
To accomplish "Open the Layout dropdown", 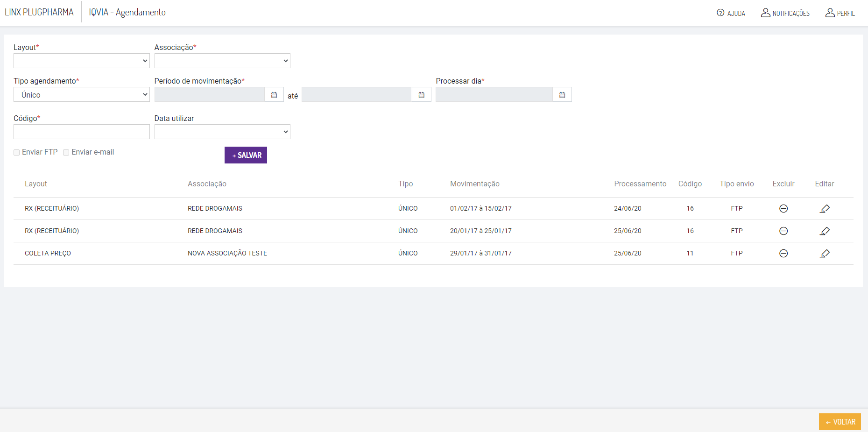I will pyautogui.click(x=82, y=61).
